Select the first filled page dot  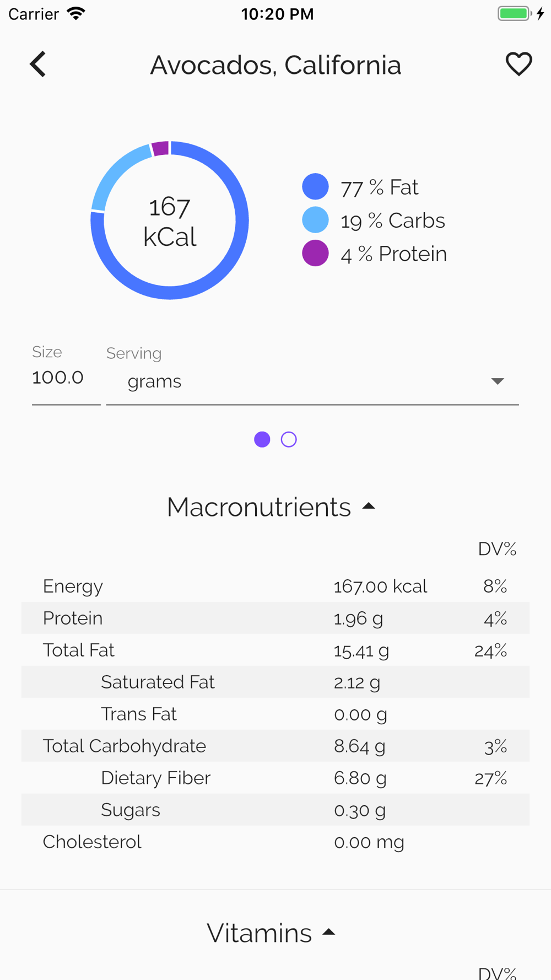pyautogui.click(x=262, y=439)
